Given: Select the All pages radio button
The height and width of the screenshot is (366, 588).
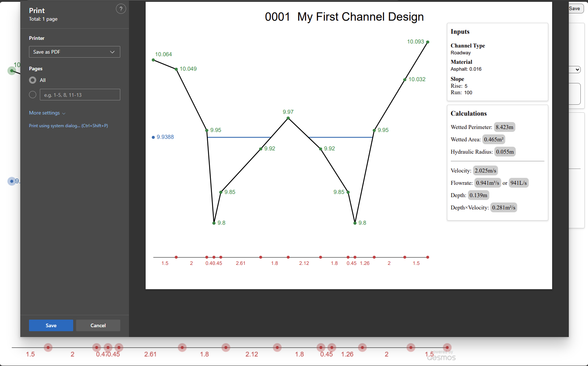Looking at the screenshot, I should click(x=33, y=80).
